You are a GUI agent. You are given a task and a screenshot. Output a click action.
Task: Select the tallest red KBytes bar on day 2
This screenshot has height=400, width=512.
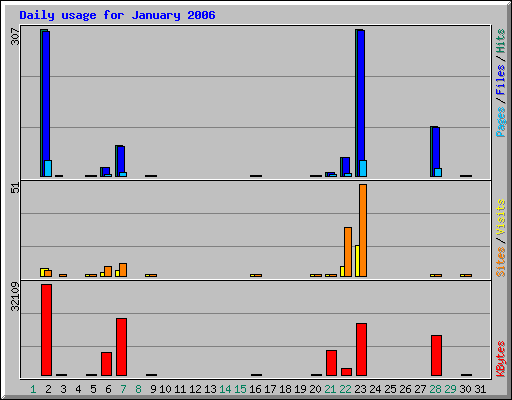46,330
